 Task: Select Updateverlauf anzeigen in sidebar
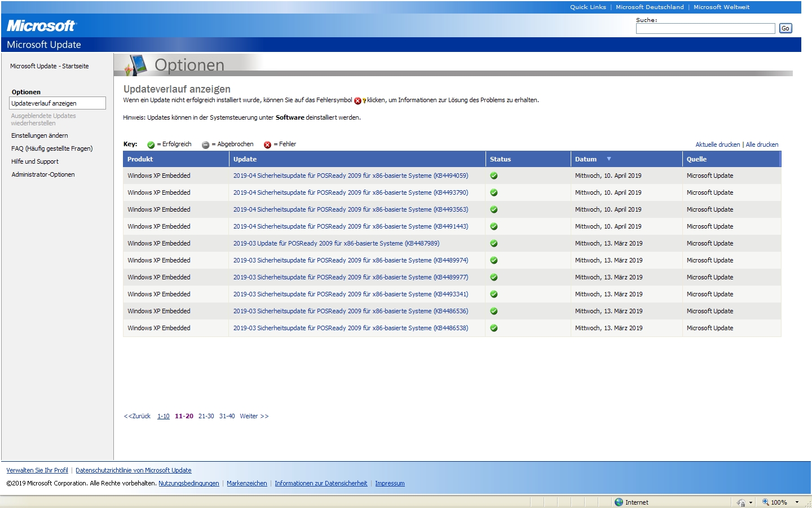(x=58, y=103)
